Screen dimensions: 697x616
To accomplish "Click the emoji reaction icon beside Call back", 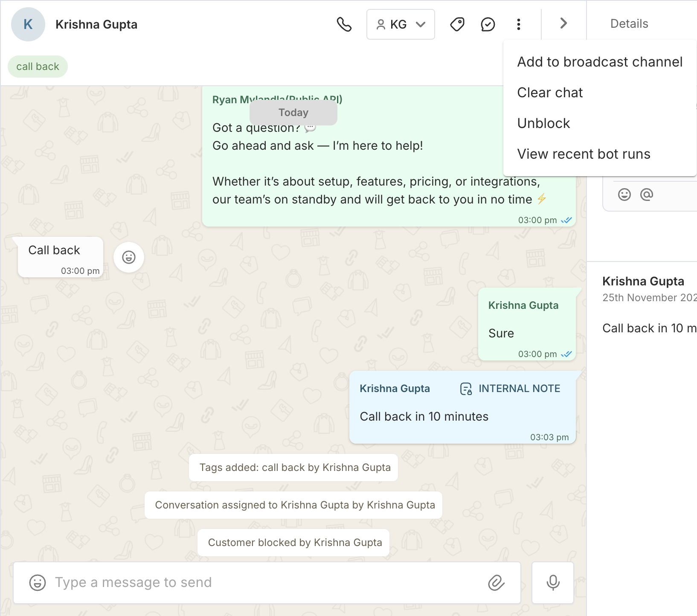I will (129, 257).
